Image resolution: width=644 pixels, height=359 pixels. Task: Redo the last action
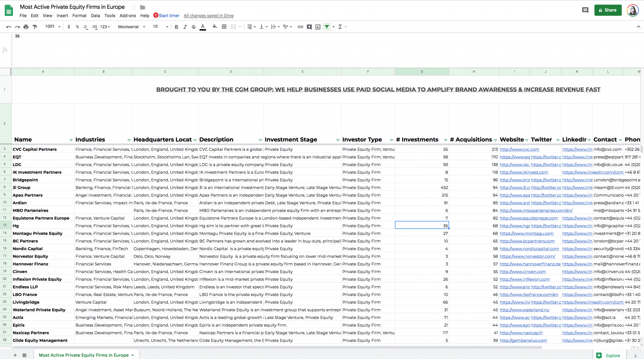pos(17,27)
